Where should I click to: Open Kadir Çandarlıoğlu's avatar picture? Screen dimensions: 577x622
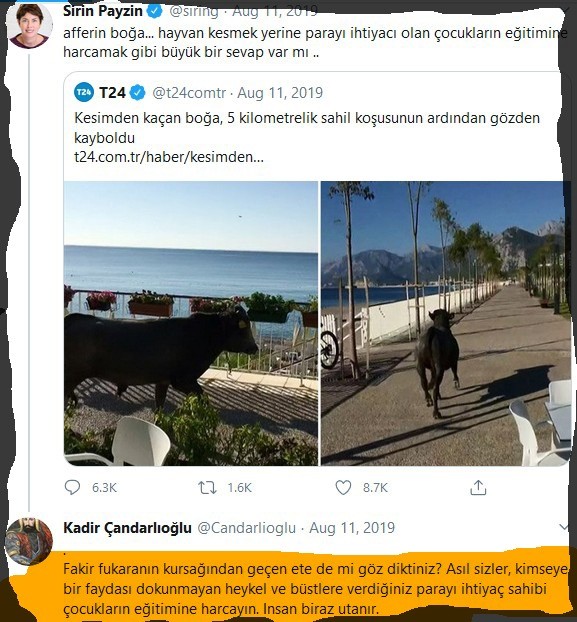tap(29, 541)
